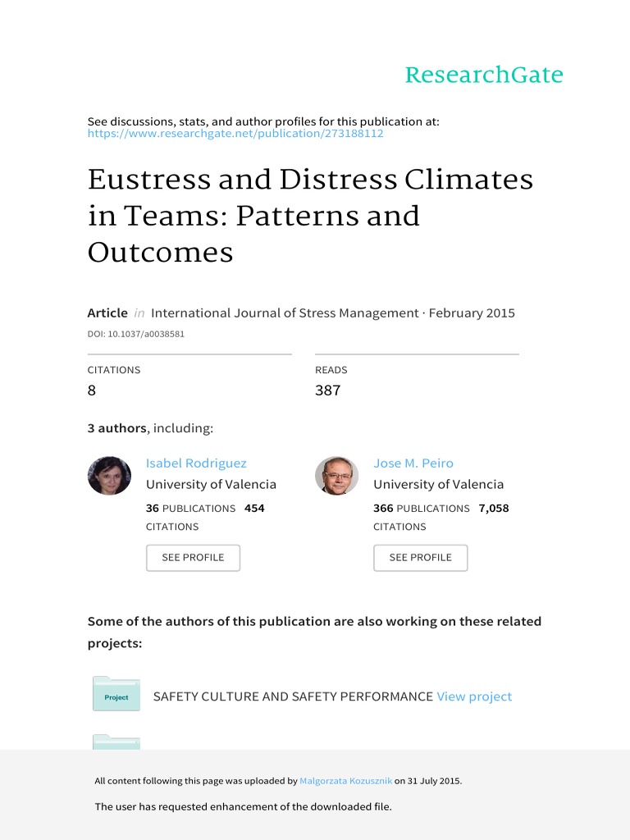Open Isabel Rodriguez's author profile link
The image size is (630, 840).
[196, 463]
